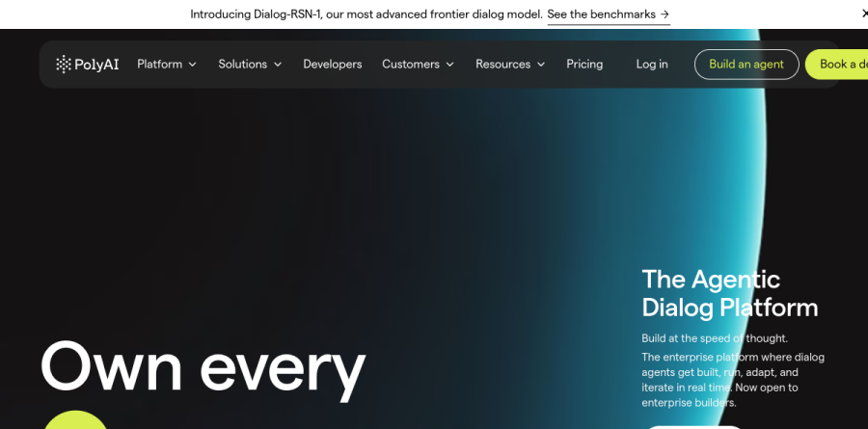Screen dimensions: 868x429
Task: Click the Log in link
Action: coord(652,65)
